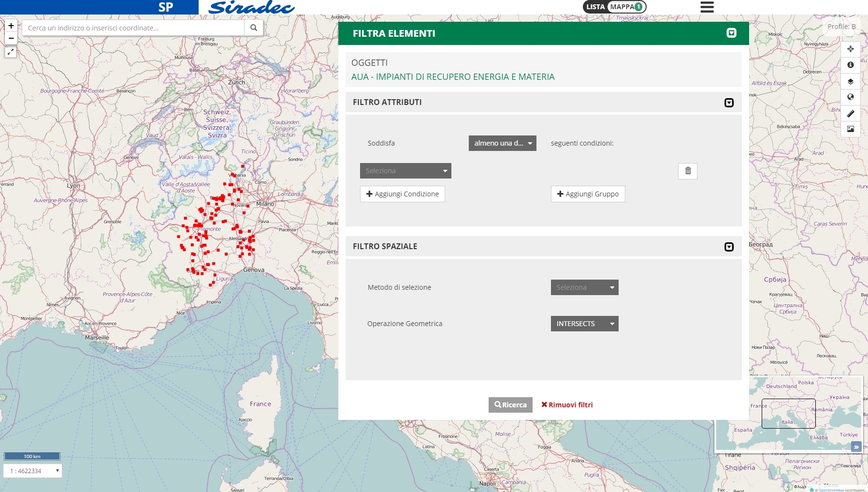Click the AUA - Impianti di recupero link

[x=453, y=77]
